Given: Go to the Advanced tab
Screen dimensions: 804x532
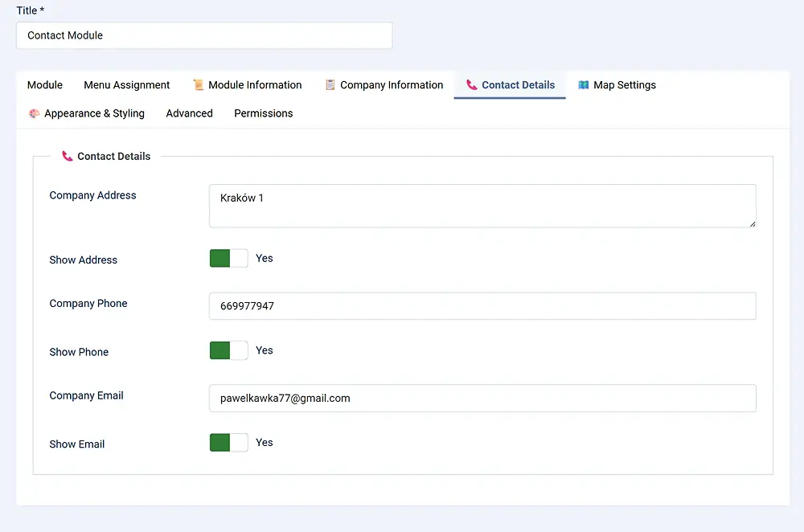Looking at the screenshot, I should 189,113.
